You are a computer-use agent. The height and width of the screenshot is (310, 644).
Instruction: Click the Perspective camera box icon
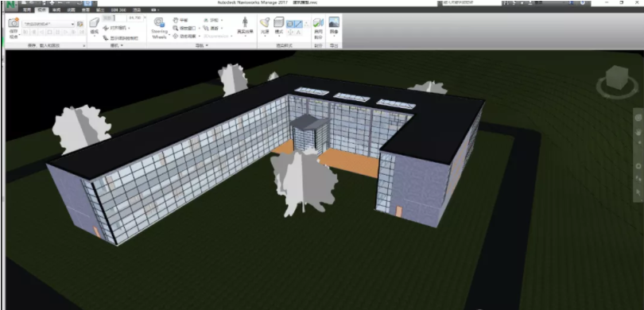click(x=95, y=23)
